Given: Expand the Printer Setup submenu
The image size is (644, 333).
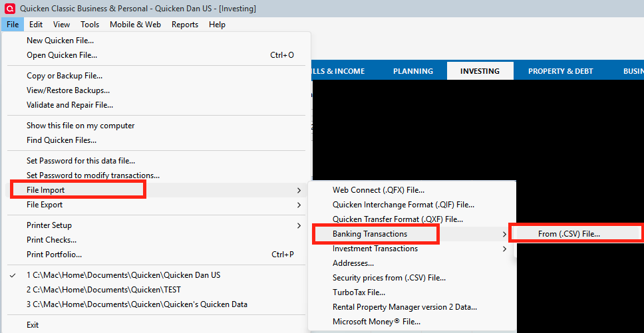Looking at the screenshot, I should point(156,225).
